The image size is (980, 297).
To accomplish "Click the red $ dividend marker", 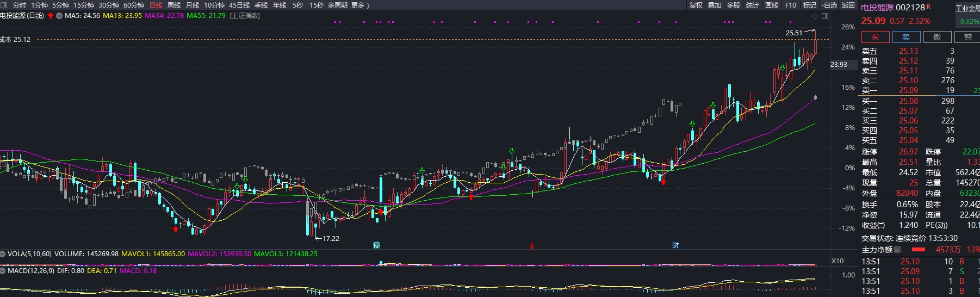I will [x=531, y=246].
